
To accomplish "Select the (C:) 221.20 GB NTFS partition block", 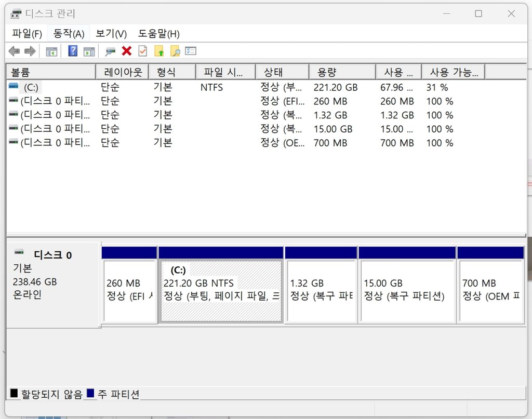I will click(x=221, y=285).
